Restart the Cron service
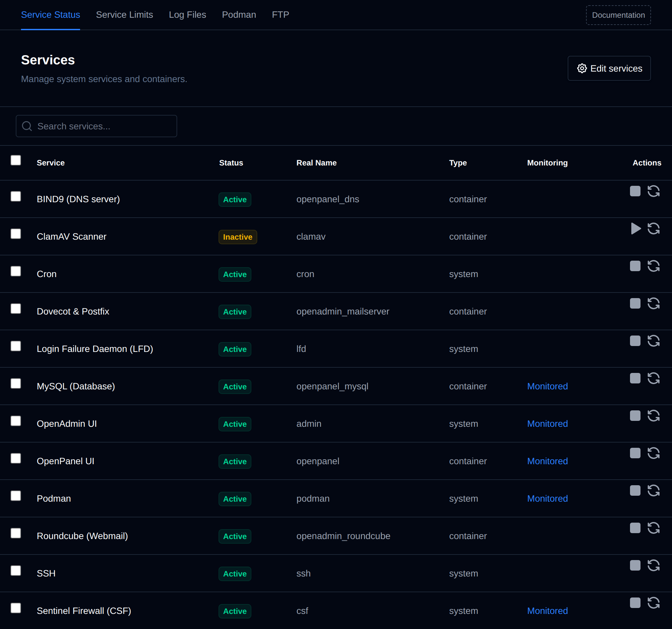This screenshot has width=672, height=629. [x=653, y=266]
